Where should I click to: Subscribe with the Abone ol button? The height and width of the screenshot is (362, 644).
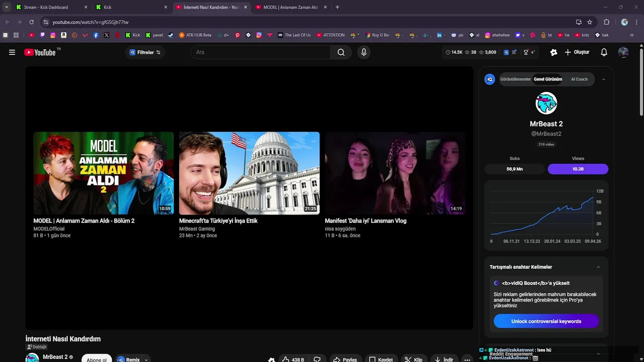97,359
